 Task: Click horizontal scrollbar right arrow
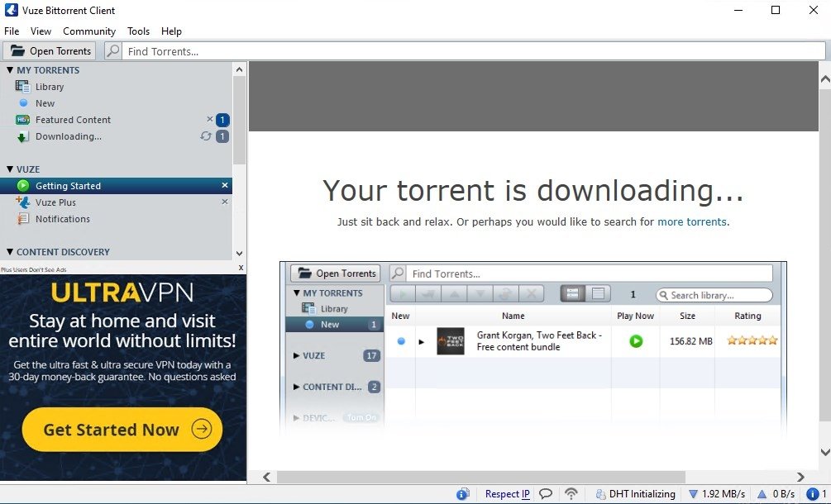[800, 477]
